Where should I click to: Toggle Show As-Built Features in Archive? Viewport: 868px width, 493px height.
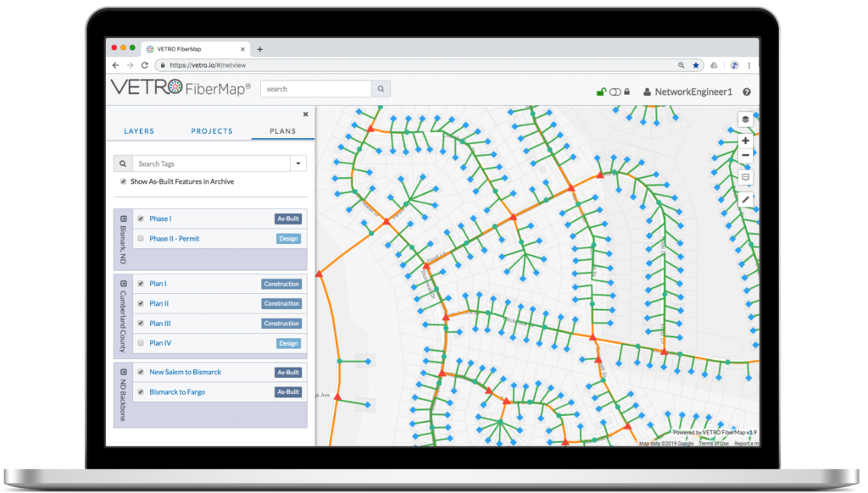[x=123, y=181]
